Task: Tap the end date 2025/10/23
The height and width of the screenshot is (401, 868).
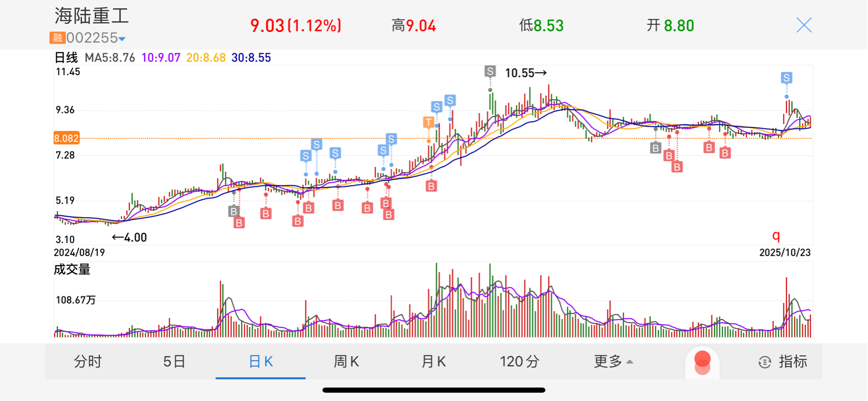Action: [x=785, y=253]
